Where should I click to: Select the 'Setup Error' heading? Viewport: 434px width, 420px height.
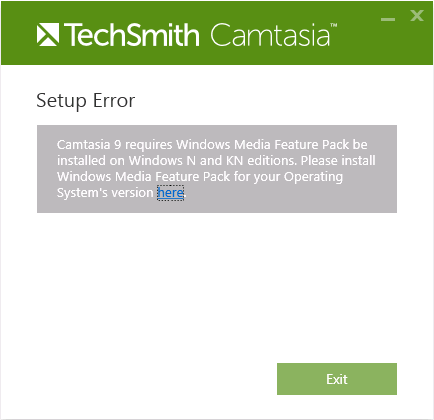click(86, 101)
